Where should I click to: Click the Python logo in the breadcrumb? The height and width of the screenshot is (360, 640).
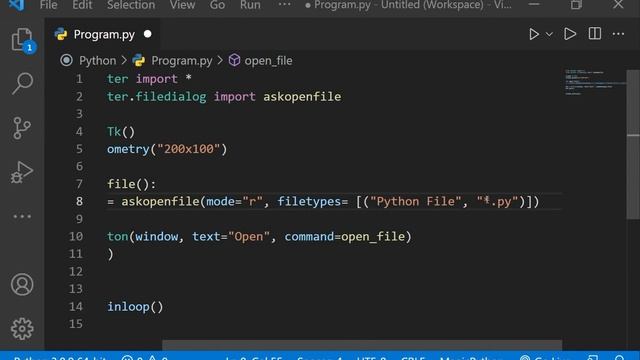[x=139, y=60]
